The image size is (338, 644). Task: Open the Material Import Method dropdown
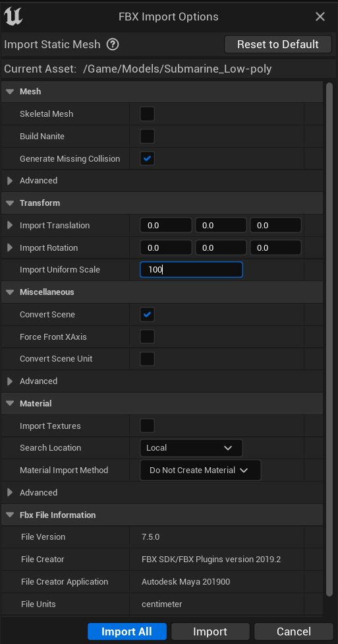pos(200,470)
